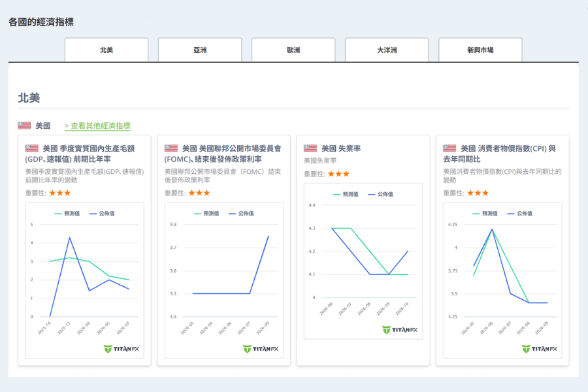
Task: Click the 美國失業率 description text
Action: click(x=320, y=161)
